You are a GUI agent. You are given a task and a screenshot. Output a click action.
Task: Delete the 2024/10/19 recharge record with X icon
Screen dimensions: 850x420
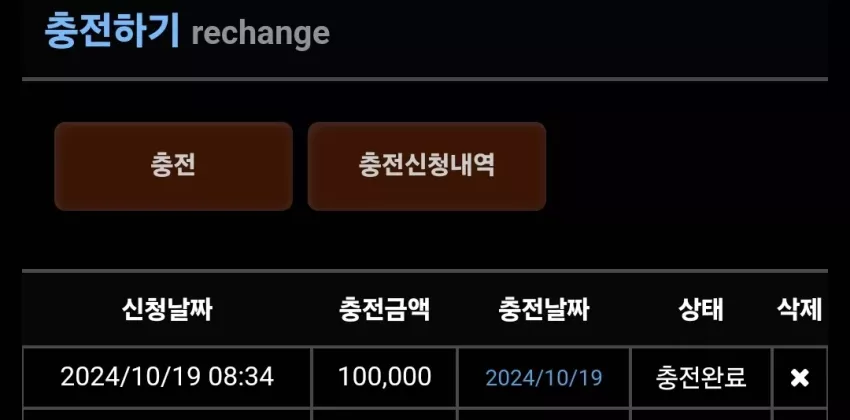[x=800, y=378]
